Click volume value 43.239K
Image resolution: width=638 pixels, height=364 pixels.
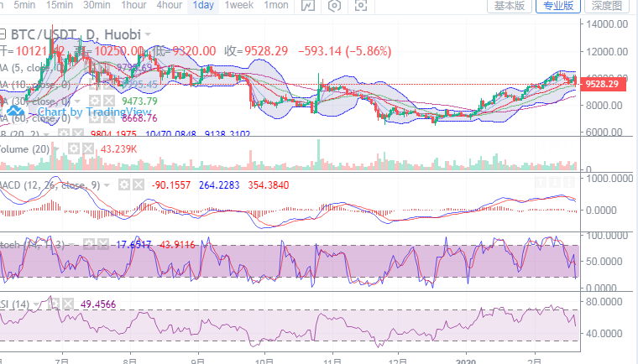point(119,149)
